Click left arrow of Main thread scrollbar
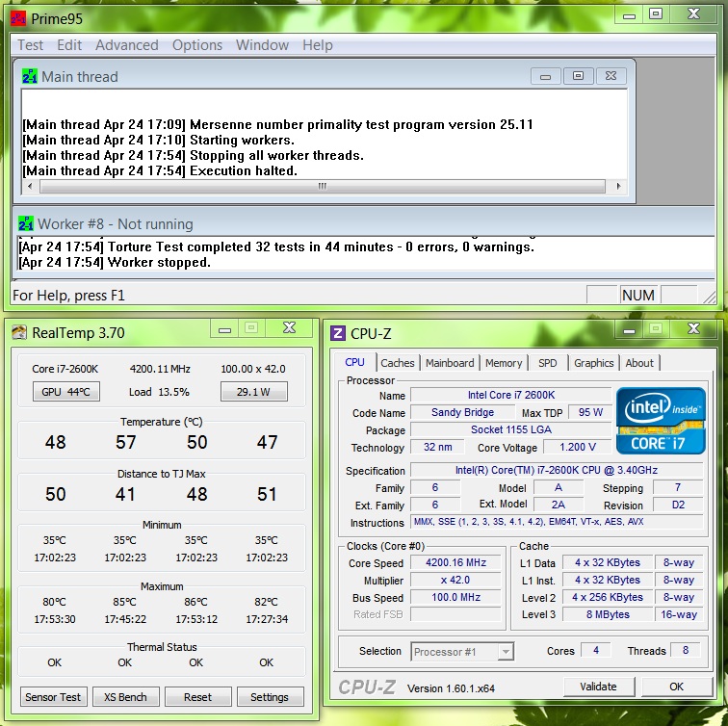 click(x=30, y=186)
